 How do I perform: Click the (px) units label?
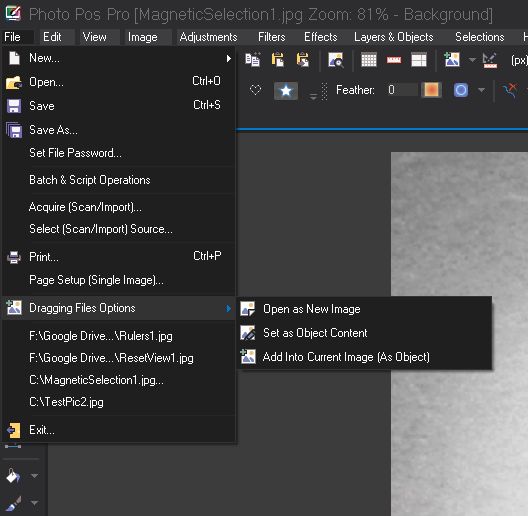click(519, 60)
